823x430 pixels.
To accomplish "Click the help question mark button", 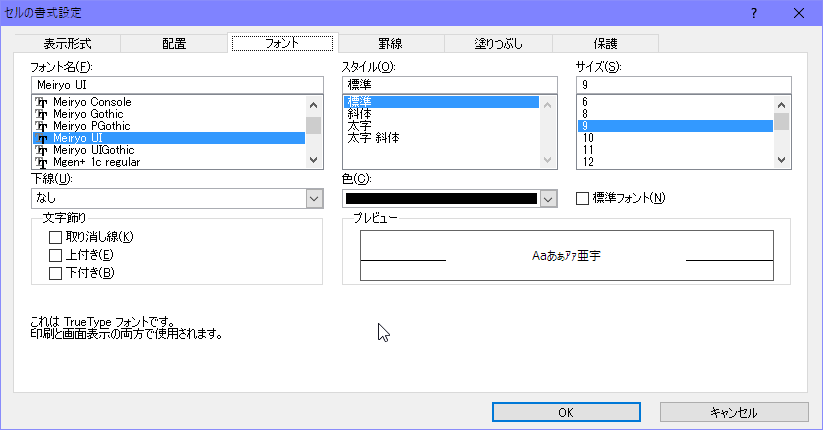I will (x=754, y=13).
